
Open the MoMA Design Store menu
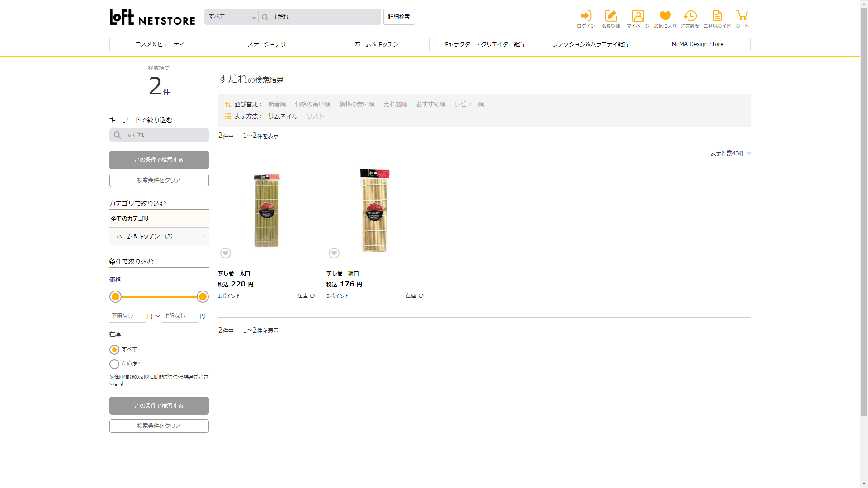pos(697,44)
